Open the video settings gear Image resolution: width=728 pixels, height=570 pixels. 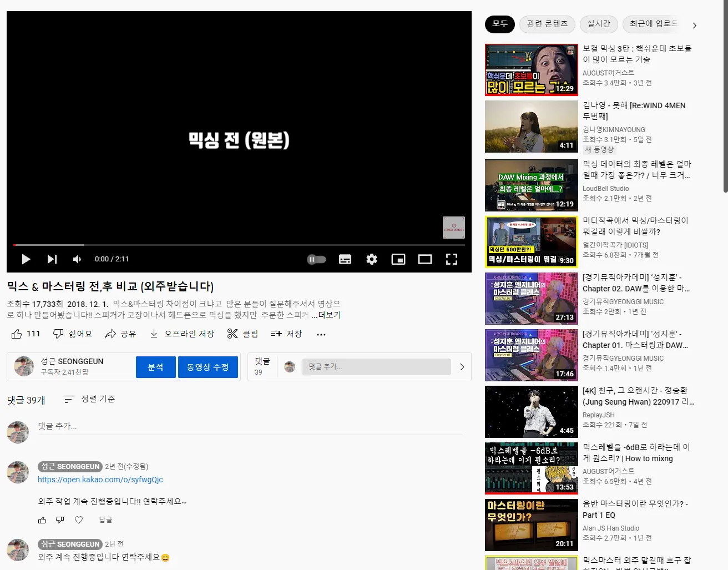(371, 259)
